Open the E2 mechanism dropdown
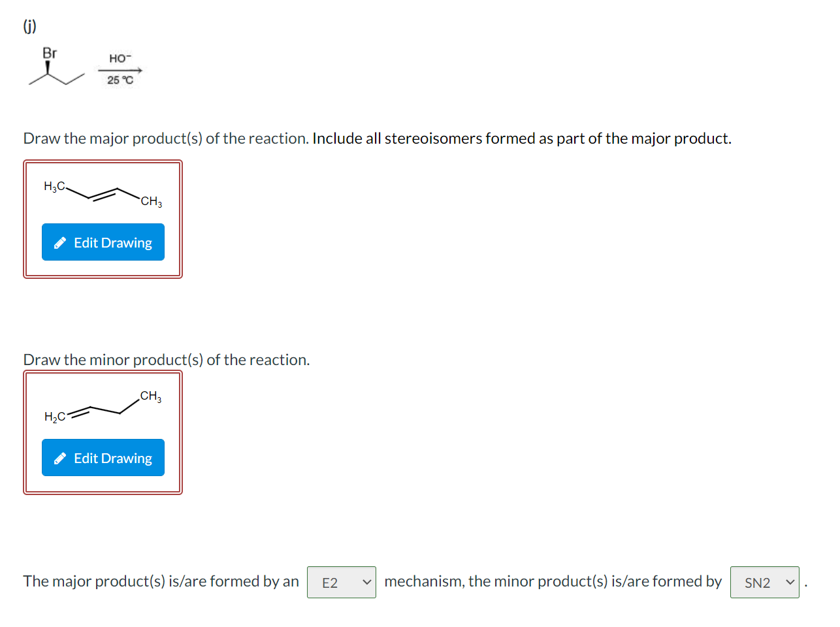Image resolution: width=840 pixels, height=627 pixels. click(342, 583)
